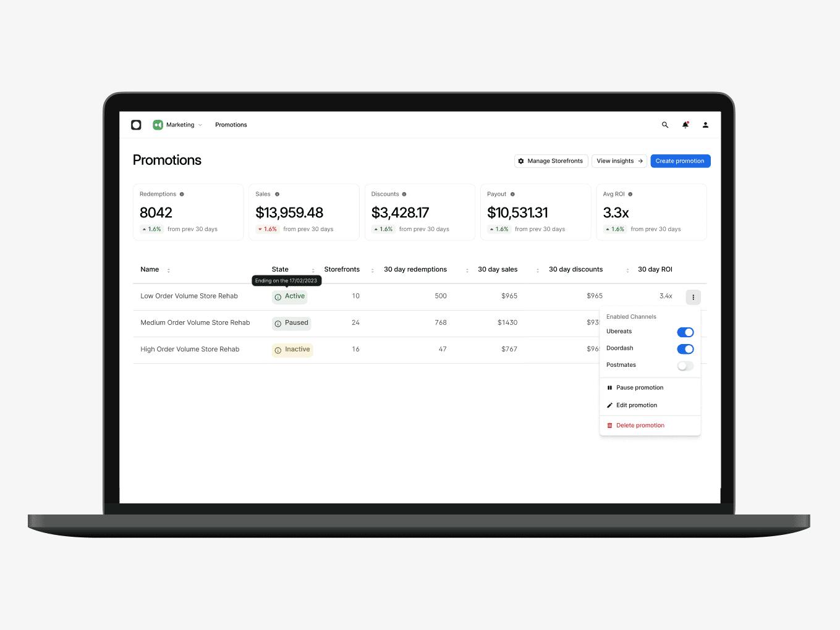This screenshot has height=630, width=840.
Task: Click the Sales info icon
Action: 277,194
